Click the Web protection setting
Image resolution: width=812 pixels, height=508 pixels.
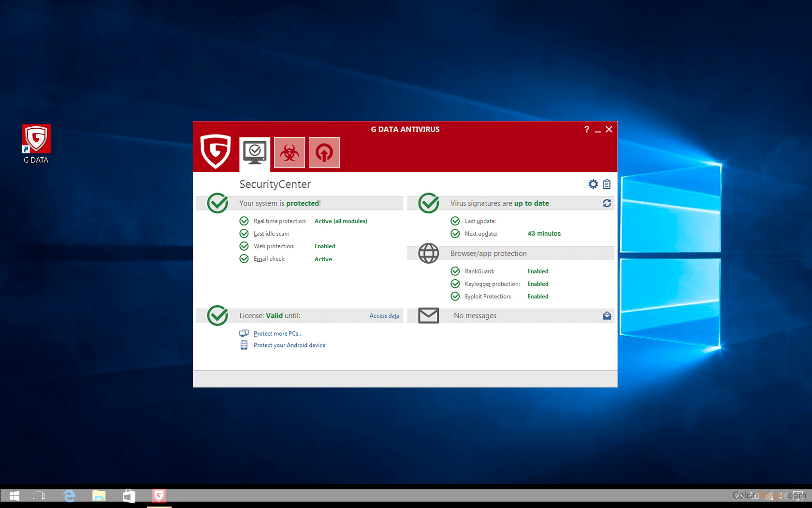(x=274, y=246)
